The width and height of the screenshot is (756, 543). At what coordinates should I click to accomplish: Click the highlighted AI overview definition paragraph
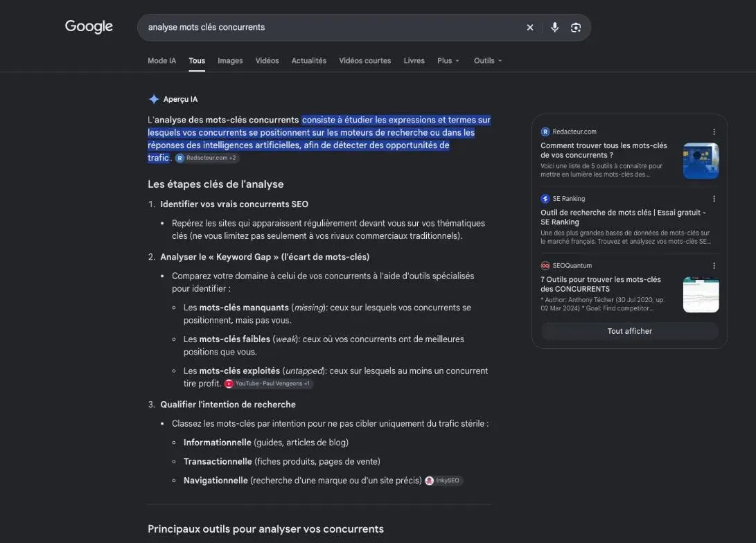tap(319, 139)
